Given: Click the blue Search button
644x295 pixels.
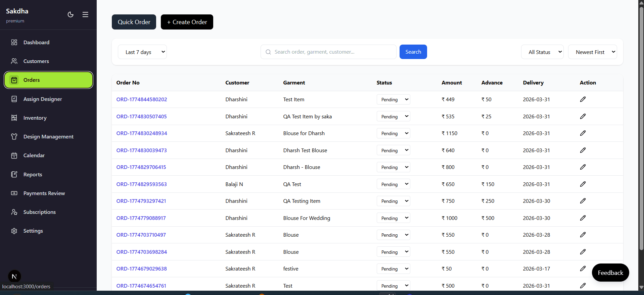Looking at the screenshot, I should pyautogui.click(x=413, y=52).
